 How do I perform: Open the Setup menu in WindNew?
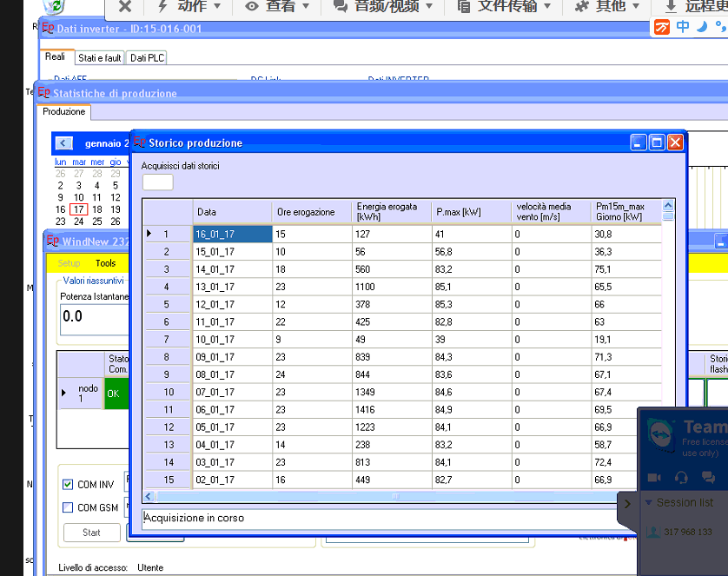pyautogui.click(x=69, y=263)
